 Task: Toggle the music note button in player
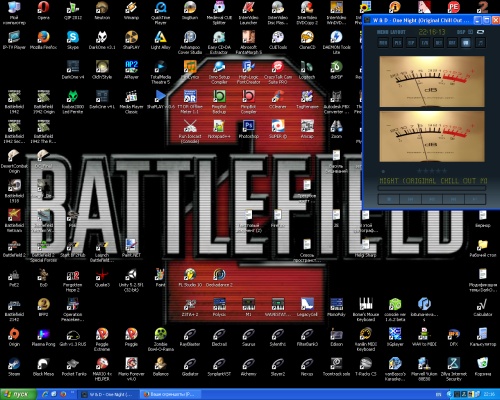480,43
